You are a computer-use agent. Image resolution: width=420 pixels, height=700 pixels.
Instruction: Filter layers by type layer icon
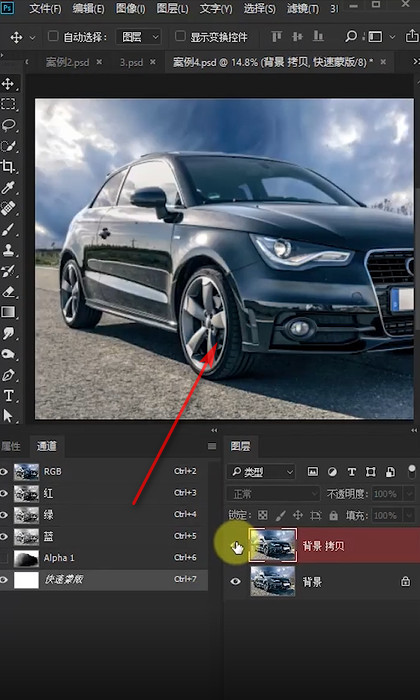tap(352, 471)
